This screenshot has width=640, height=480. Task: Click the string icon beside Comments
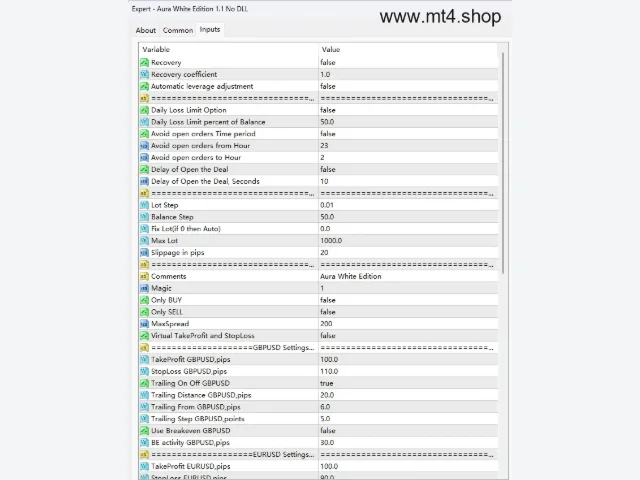click(144, 276)
